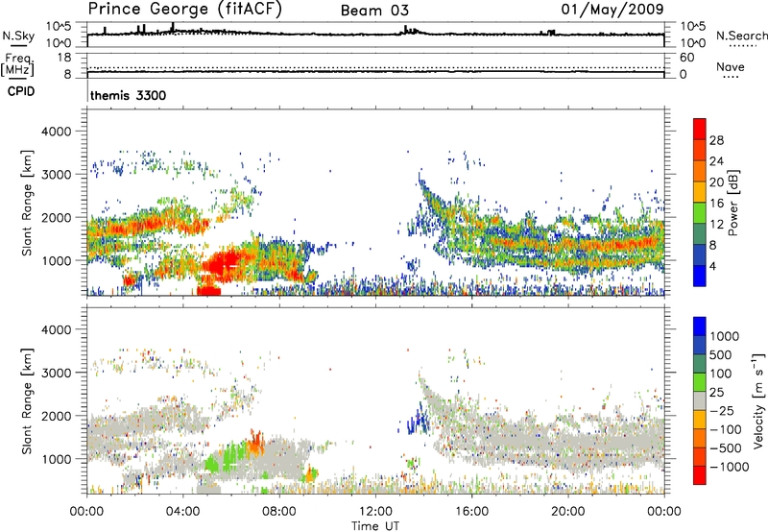Click the 'Slant Range [km]' label of the velocity panel

click(x=27, y=401)
